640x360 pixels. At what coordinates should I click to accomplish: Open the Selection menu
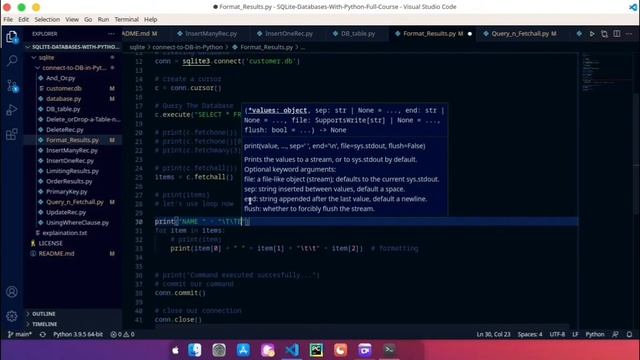47,19
